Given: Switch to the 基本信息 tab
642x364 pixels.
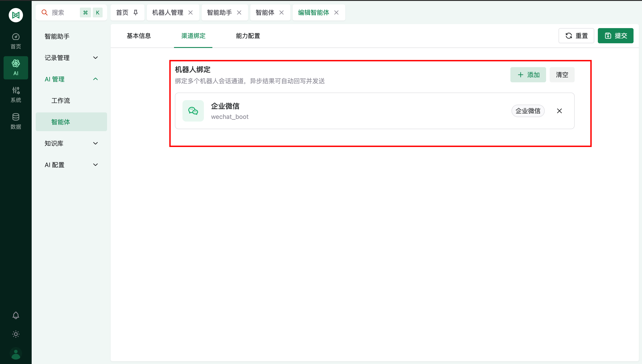Looking at the screenshot, I should click(x=139, y=36).
